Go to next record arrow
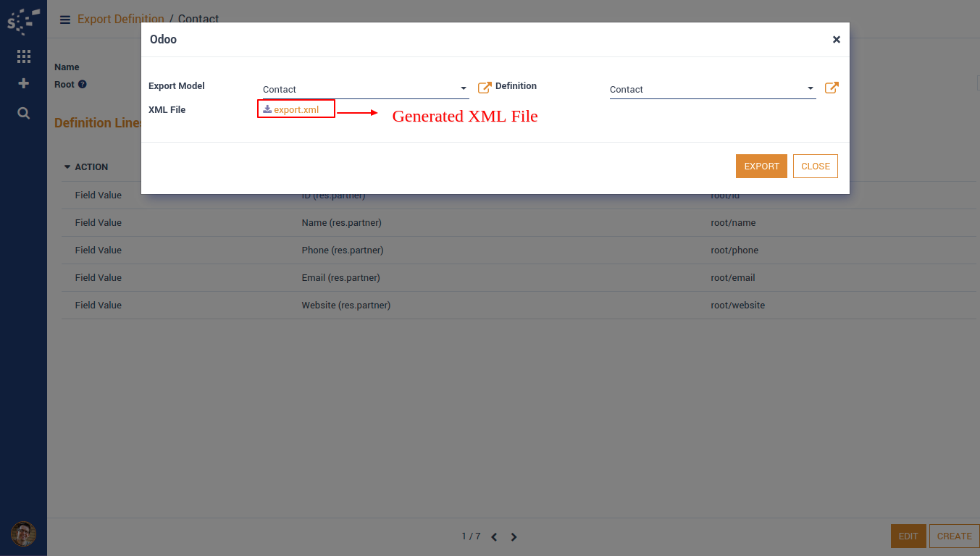The image size is (980, 556). tap(514, 537)
